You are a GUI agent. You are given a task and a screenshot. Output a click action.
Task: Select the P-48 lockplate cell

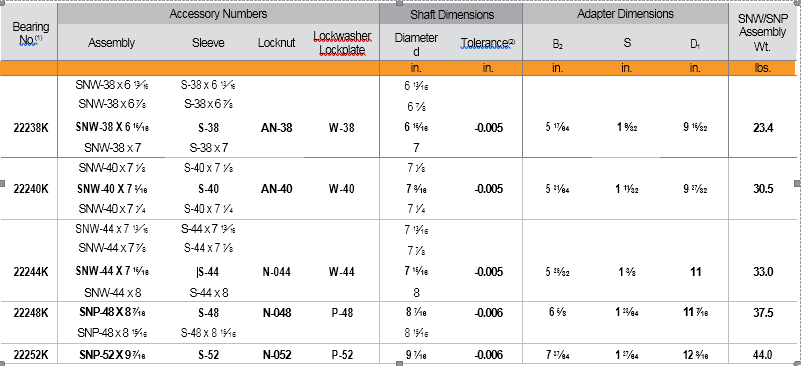342,313
